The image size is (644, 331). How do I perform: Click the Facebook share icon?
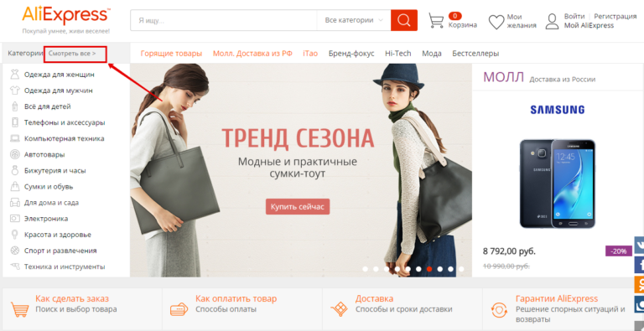[640, 265]
